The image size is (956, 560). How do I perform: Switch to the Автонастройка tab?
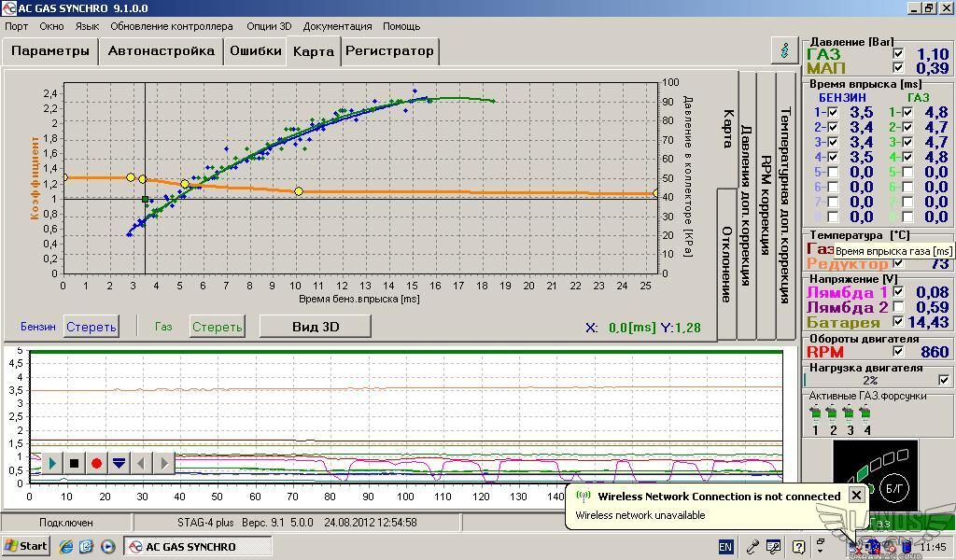pyautogui.click(x=161, y=51)
